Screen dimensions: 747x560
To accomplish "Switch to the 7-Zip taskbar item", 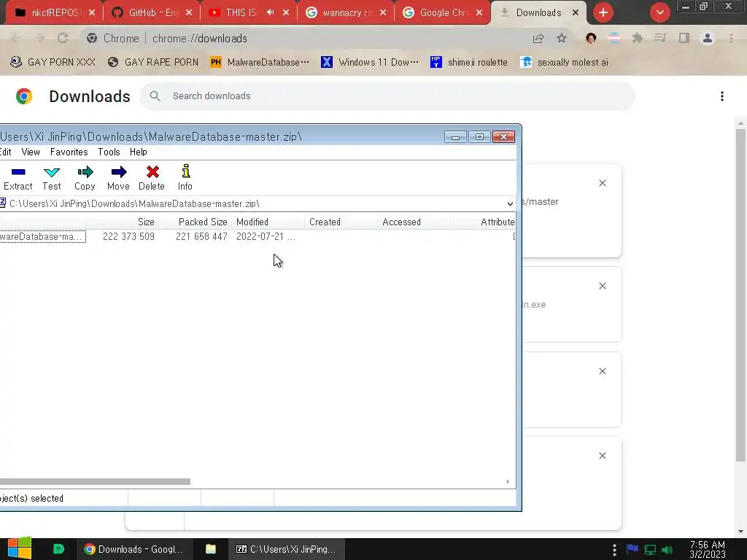I will click(x=286, y=549).
